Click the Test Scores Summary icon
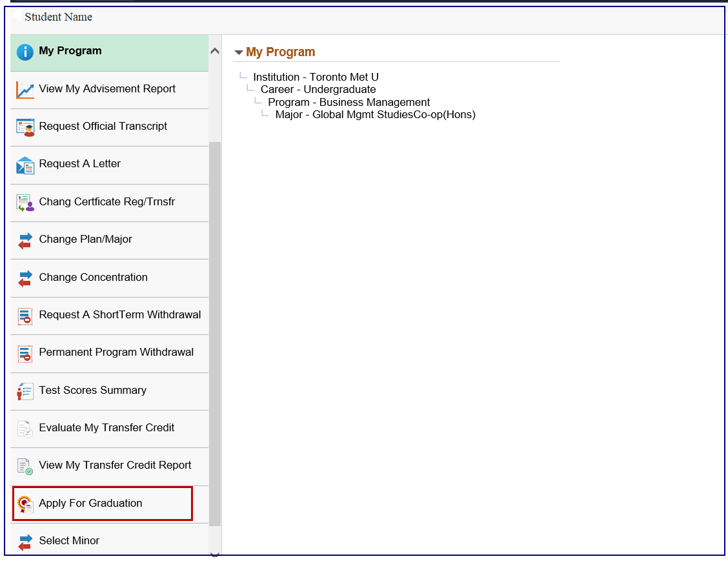Image resolution: width=728 pixels, height=561 pixels. (x=25, y=391)
